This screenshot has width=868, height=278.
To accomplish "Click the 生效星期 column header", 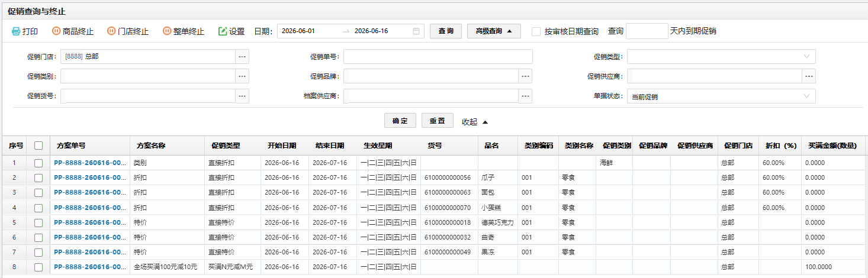I will pyautogui.click(x=378, y=146).
